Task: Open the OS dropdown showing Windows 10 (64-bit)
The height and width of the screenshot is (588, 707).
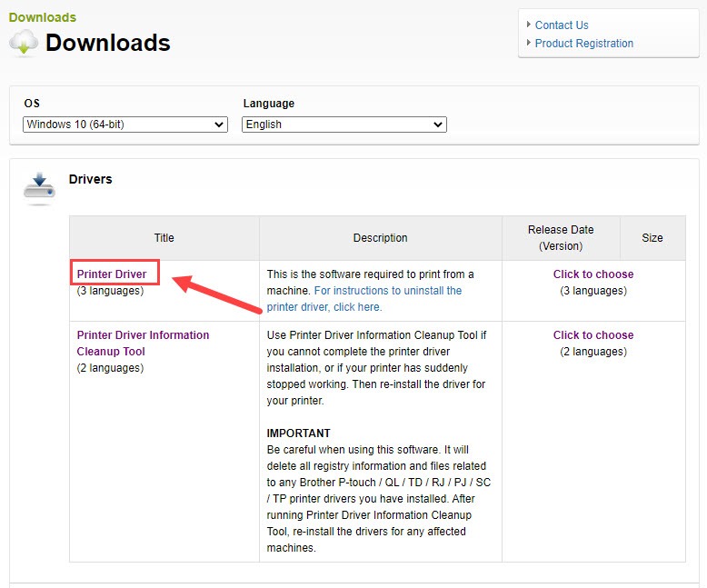Action: (x=124, y=125)
